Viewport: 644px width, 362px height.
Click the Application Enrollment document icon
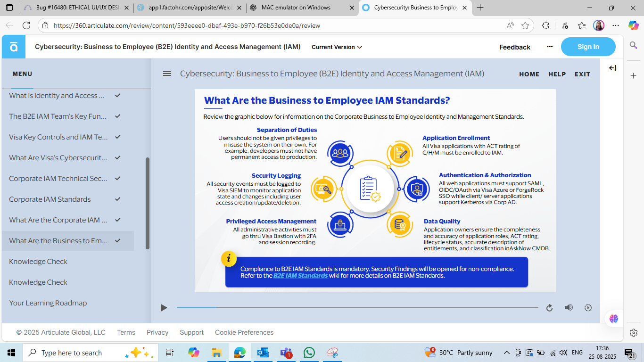click(x=400, y=153)
